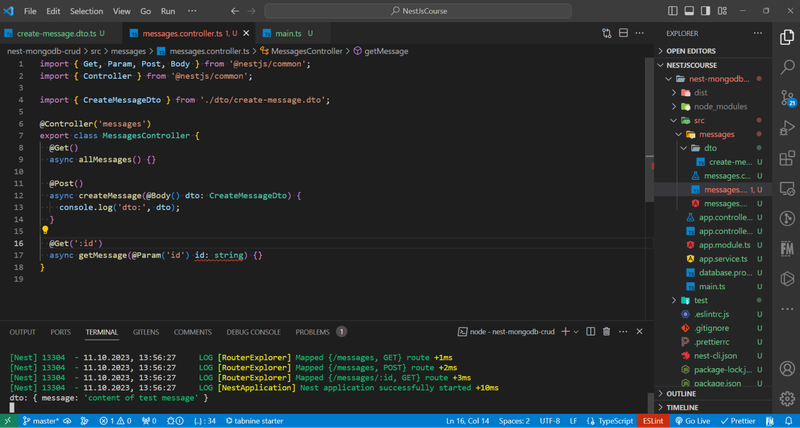Open terminal panel more actions ellipsis
This screenshot has width=800, height=428.
(x=623, y=332)
